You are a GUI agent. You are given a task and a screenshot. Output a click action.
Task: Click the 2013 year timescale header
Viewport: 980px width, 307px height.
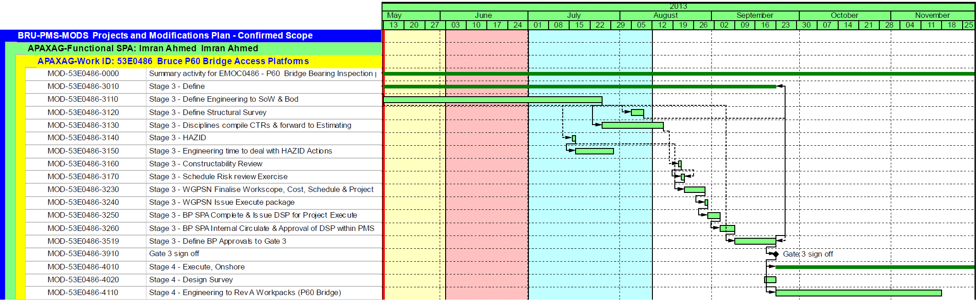click(678, 6)
